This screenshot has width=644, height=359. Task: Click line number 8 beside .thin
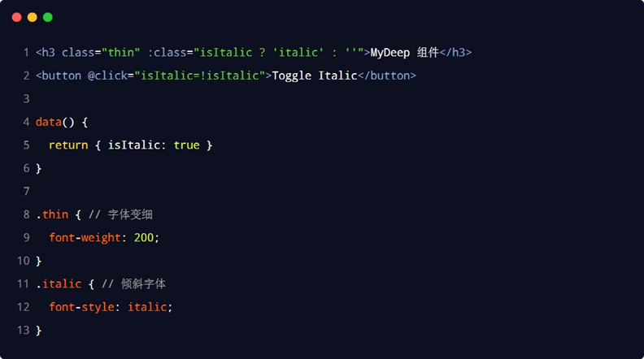click(x=26, y=214)
